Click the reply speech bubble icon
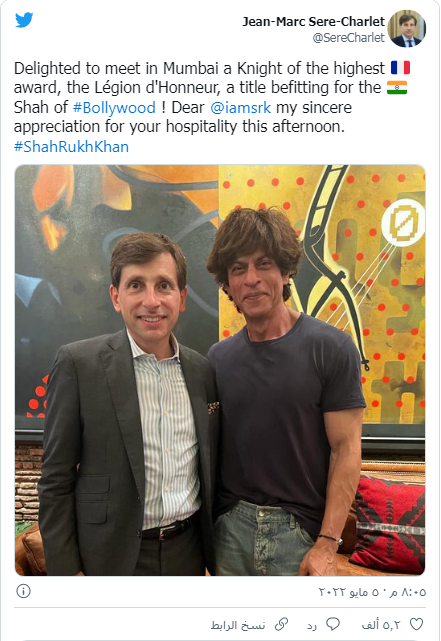Viewport: 441px width, 641px height. coord(333,624)
